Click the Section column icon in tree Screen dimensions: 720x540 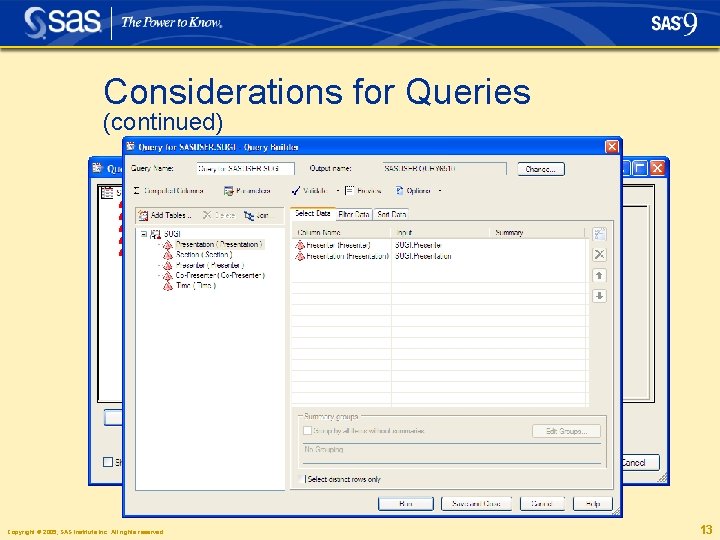click(168, 255)
